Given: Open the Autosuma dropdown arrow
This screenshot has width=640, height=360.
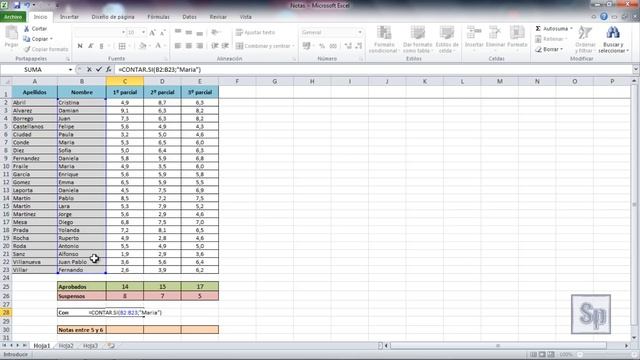Looking at the screenshot, I should pyautogui.click(x=571, y=29).
